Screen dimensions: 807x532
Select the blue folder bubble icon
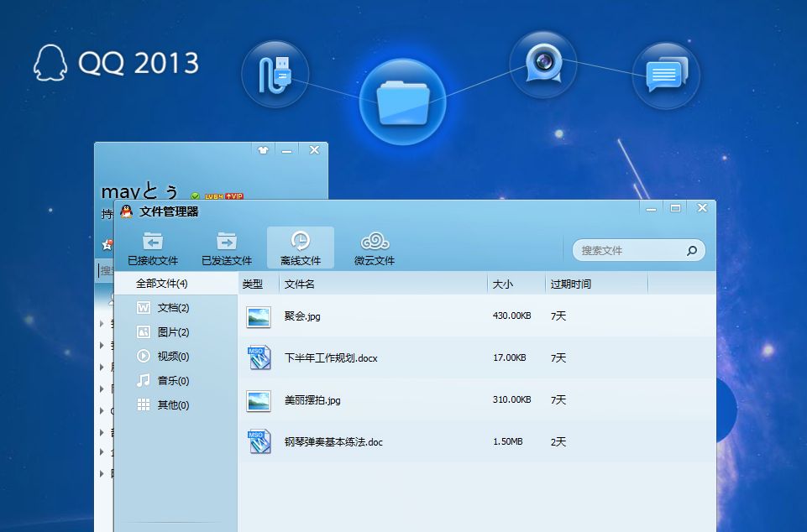pos(402,102)
